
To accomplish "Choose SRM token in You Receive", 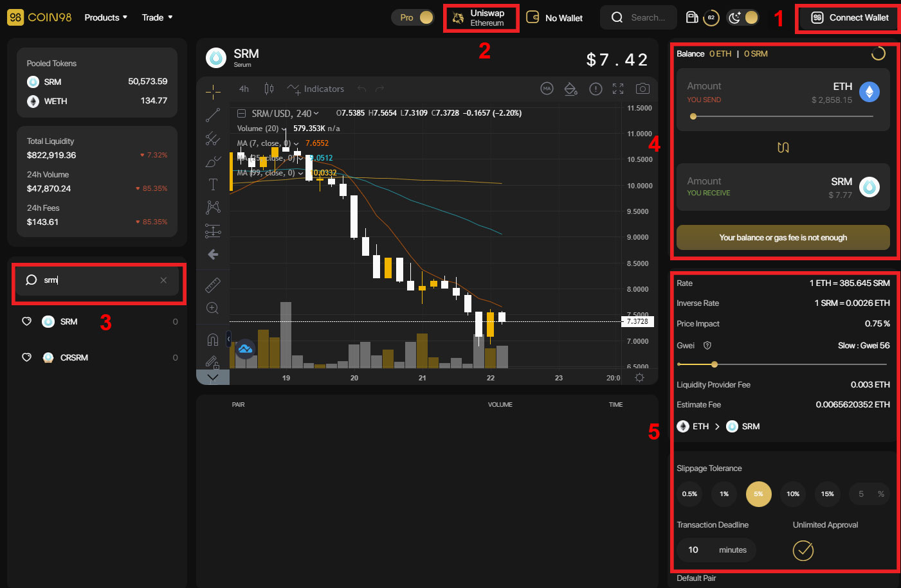I will (x=855, y=186).
